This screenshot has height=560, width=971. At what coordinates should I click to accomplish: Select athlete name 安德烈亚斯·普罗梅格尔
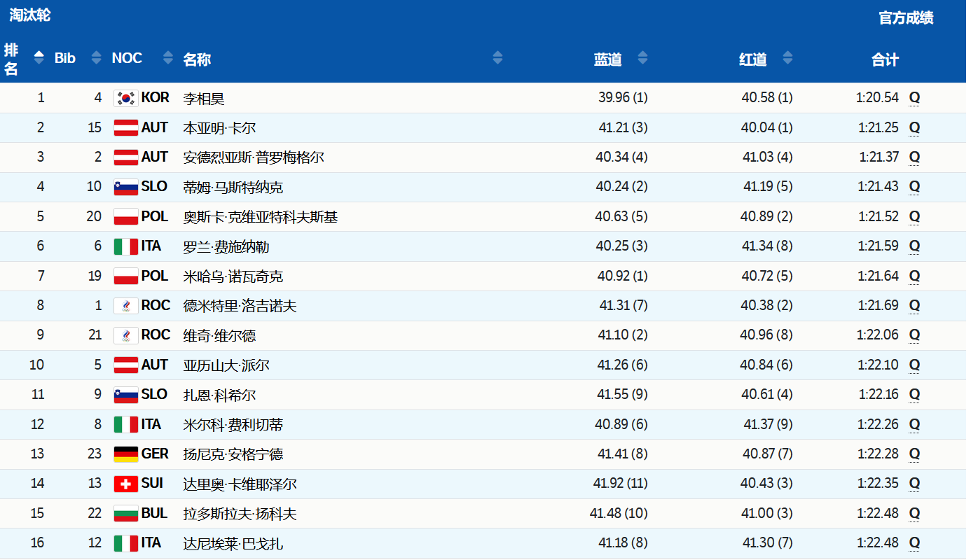(x=254, y=158)
